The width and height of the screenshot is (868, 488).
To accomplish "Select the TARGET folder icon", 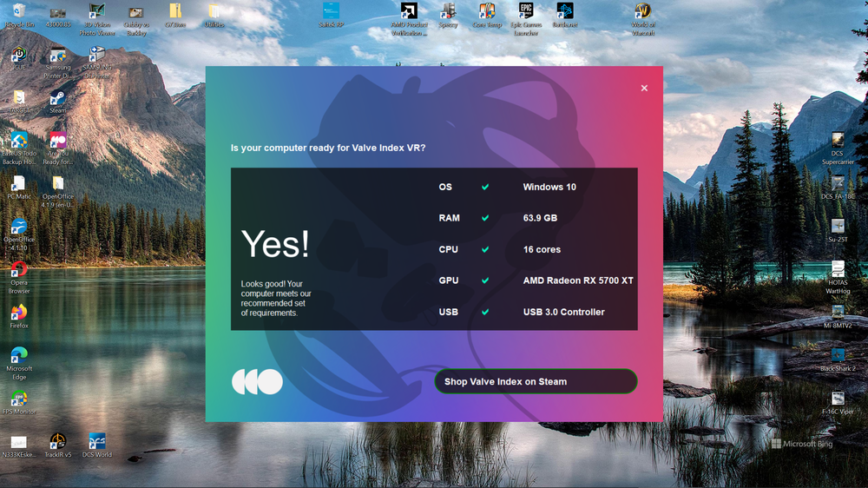I will click(19, 102).
